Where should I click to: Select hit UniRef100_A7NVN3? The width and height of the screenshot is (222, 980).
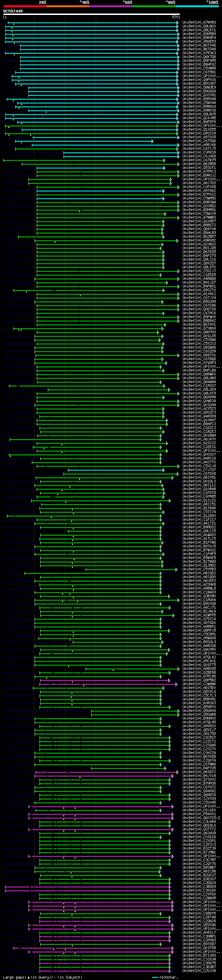pyautogui.click(x=199, y=23)
